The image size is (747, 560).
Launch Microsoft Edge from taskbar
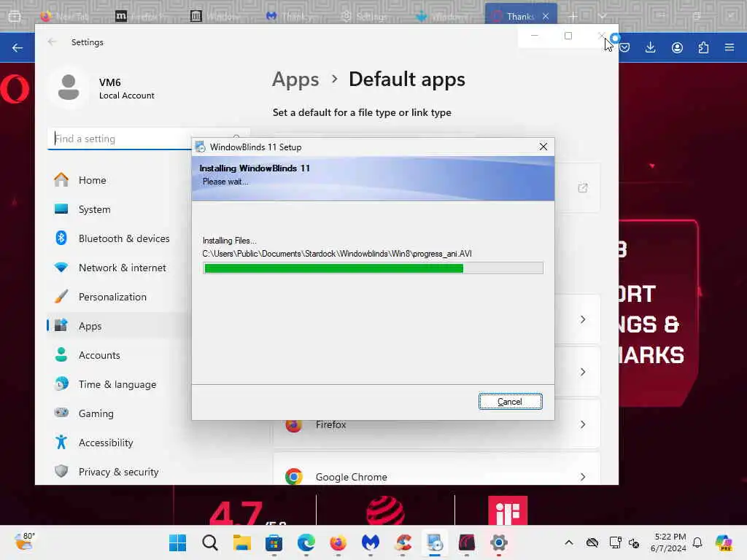pos(306,542)
